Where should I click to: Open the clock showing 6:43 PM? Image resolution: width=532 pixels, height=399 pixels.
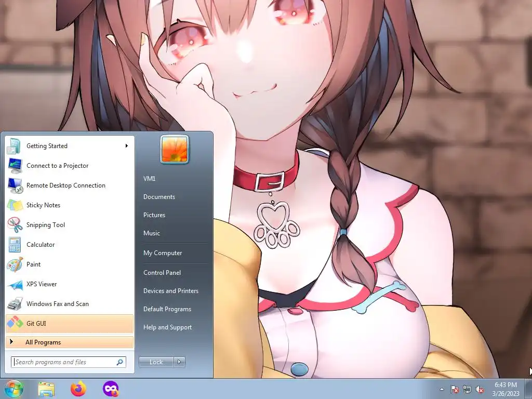tap(506, 389)
